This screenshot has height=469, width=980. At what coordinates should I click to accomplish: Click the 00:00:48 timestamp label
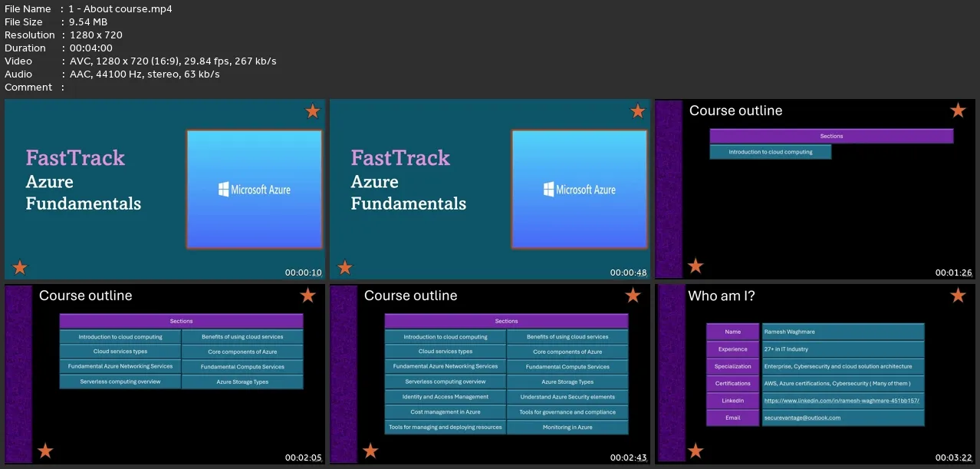629,272
